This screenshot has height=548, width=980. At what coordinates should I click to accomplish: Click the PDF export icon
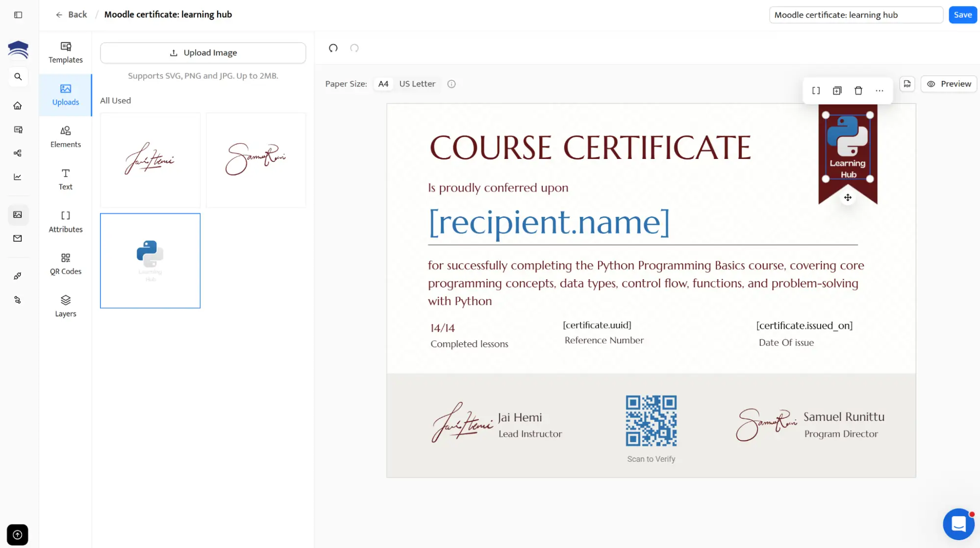907,84
